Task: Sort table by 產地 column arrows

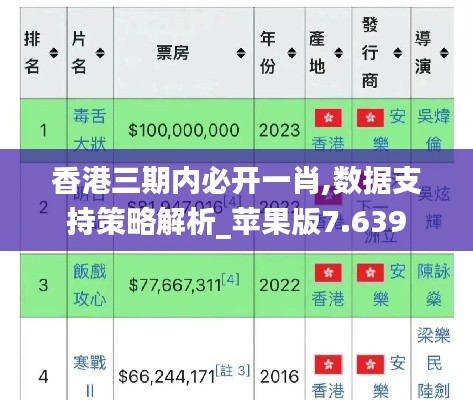Action: (339, 53)
